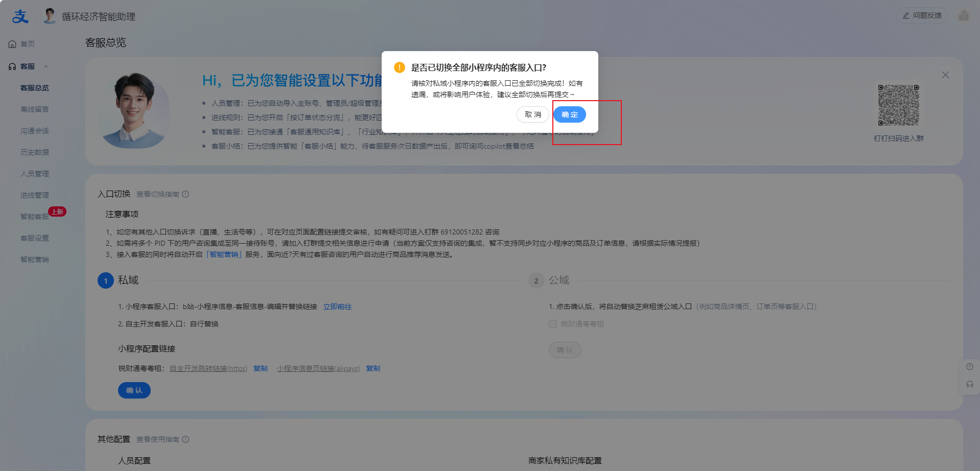Click the headset 客服 sidebar icon
Screen dimensions: 980x471
[12, 67]
